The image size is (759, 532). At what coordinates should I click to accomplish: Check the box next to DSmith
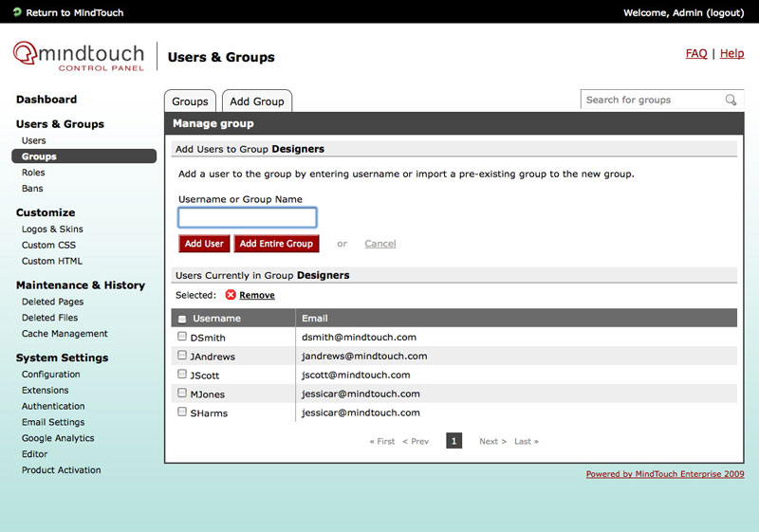pos(182,337)
